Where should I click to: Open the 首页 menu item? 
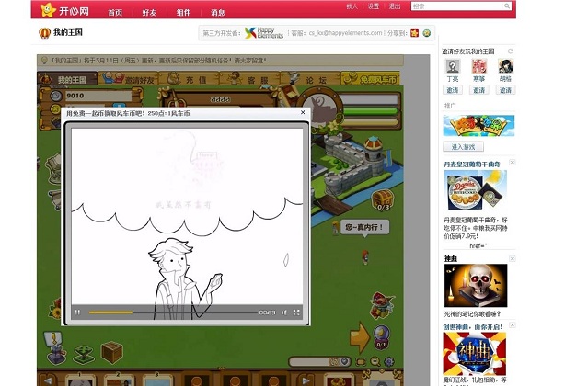click(115, 12)
